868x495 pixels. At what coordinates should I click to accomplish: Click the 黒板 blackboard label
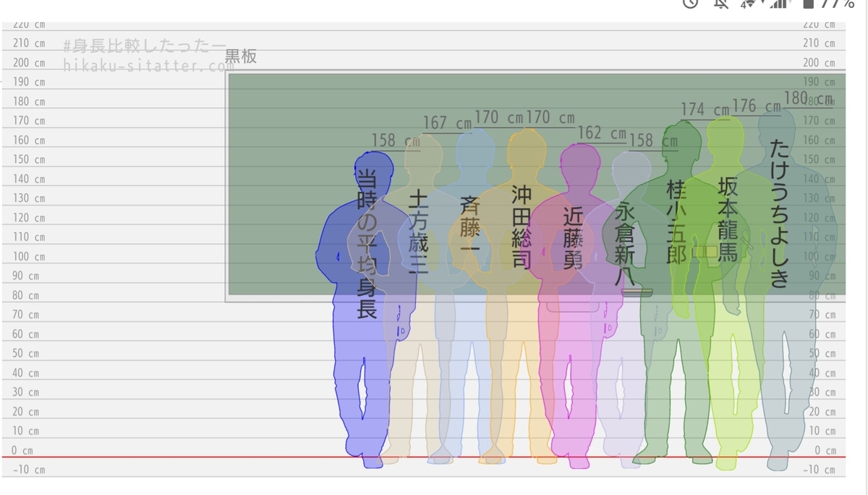[241, 56]
